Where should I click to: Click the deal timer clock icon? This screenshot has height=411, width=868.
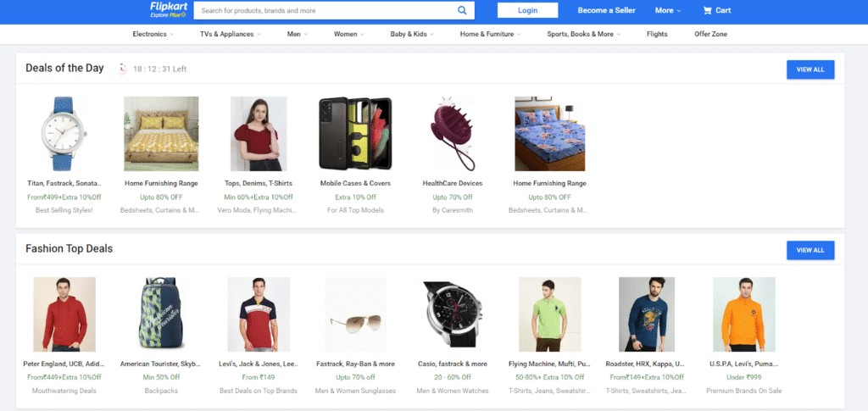[122, 69]
